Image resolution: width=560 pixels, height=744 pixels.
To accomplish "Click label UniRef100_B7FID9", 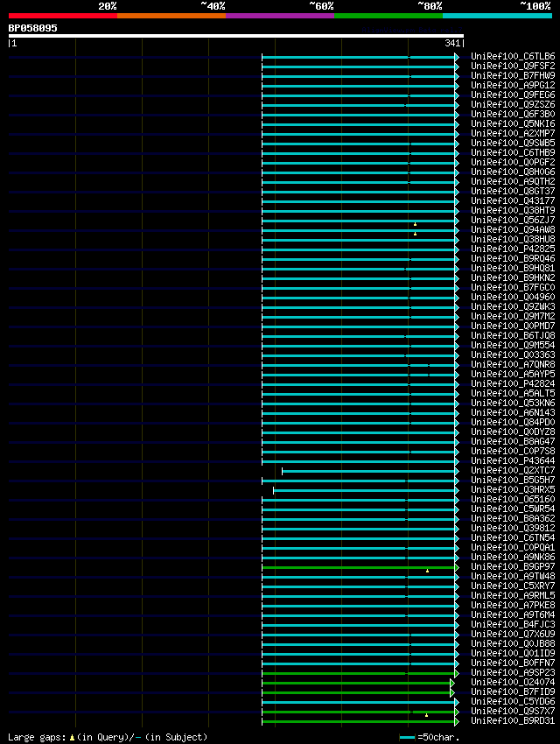I will (x=513, y=691).
